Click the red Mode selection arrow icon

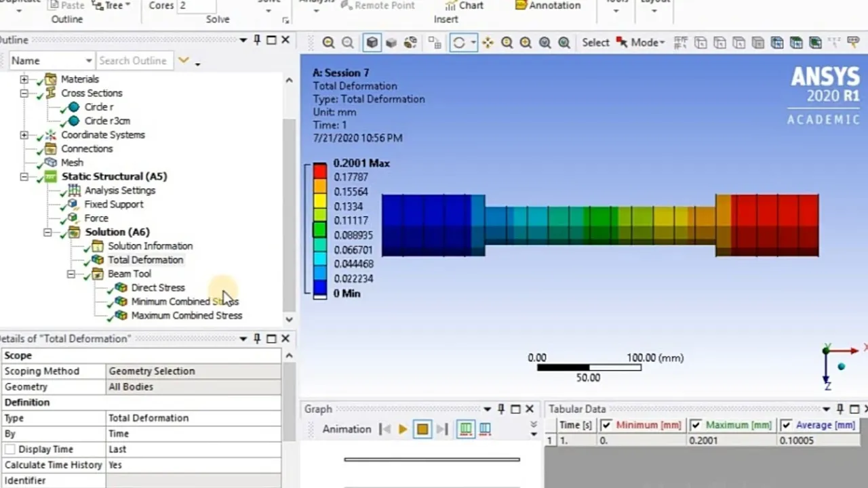(x=622, y=43)
